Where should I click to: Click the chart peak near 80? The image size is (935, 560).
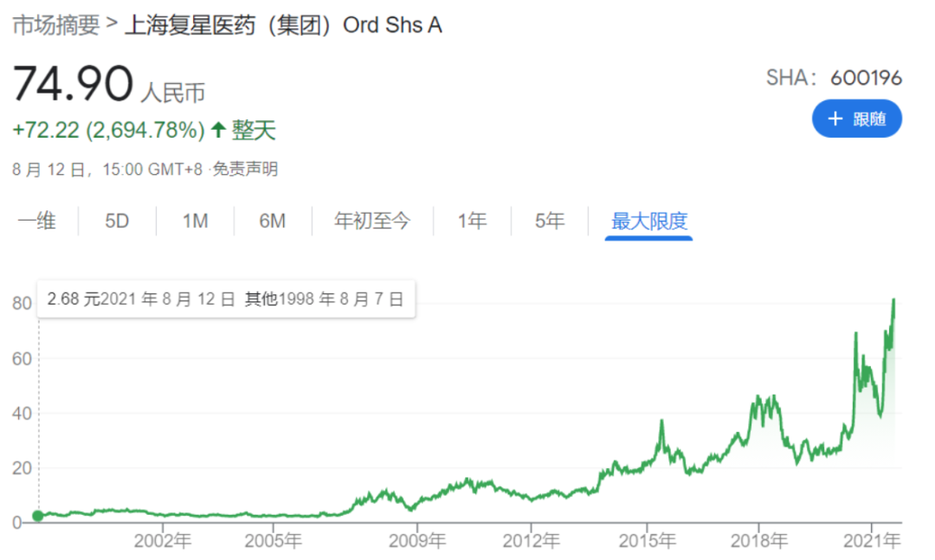pos(893,300)
